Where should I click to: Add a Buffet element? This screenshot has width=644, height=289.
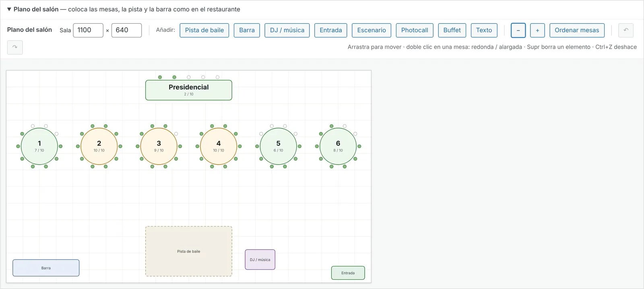point(452,30)
